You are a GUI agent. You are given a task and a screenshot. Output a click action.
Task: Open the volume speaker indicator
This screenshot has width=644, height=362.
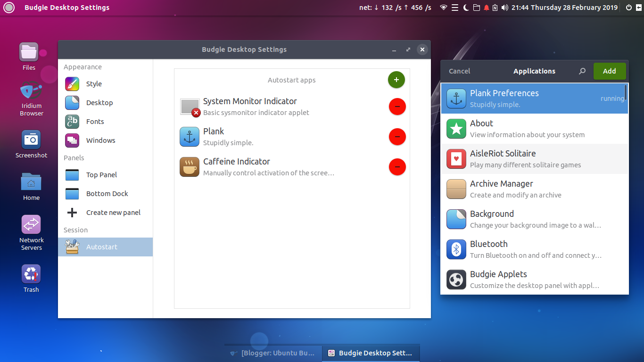pos(505,8)
